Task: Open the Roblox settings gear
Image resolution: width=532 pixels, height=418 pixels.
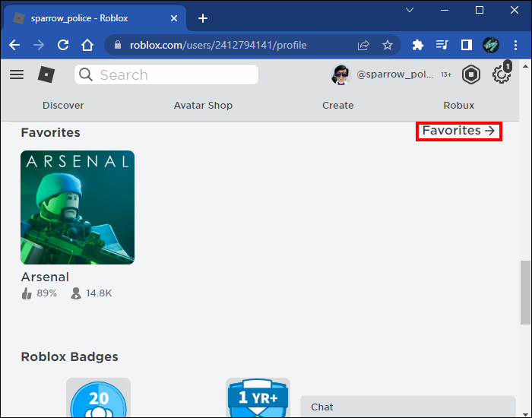Action: [501, 74]
